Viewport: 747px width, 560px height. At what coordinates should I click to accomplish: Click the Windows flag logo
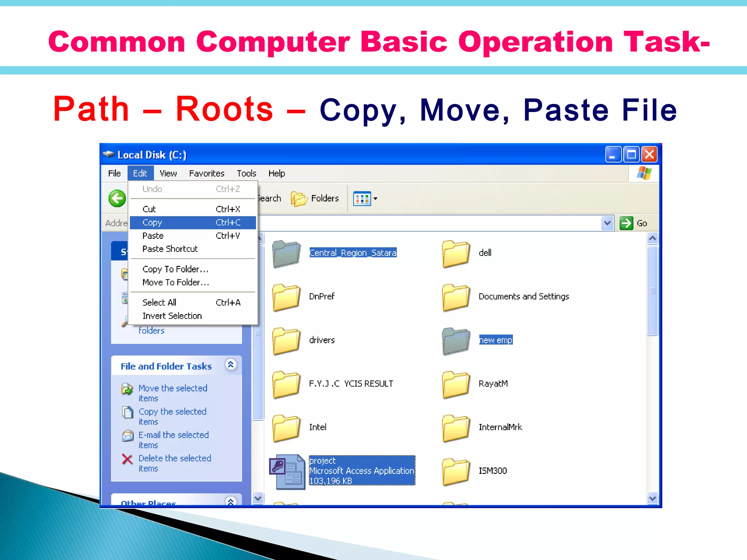click(644, 174)
